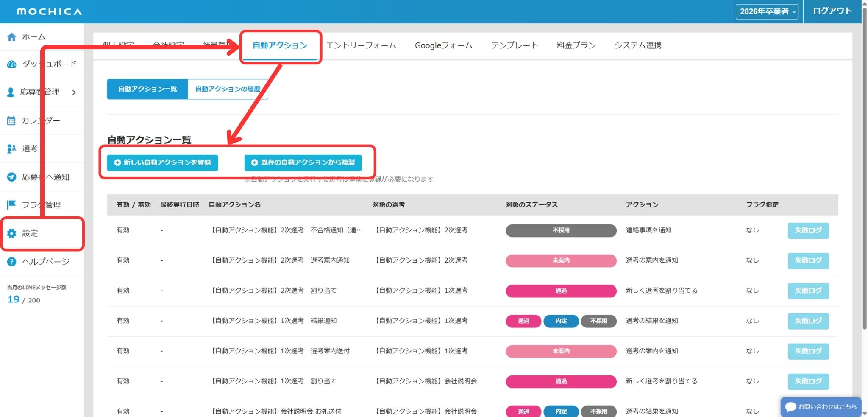Click the ログアウト link
Viewport: 868px width, 417px height.
[x=832, y=11]
